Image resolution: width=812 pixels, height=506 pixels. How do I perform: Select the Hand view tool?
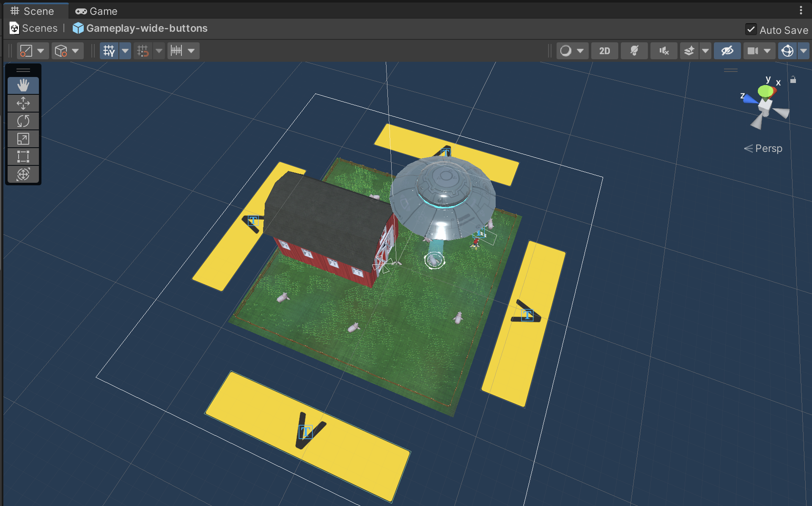click(23, 85)
